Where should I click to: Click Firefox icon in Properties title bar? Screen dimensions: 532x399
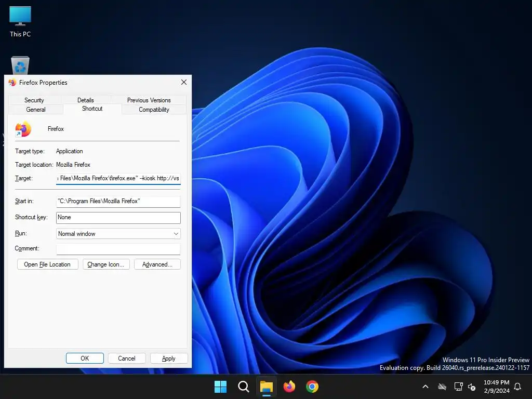(12, 83)
